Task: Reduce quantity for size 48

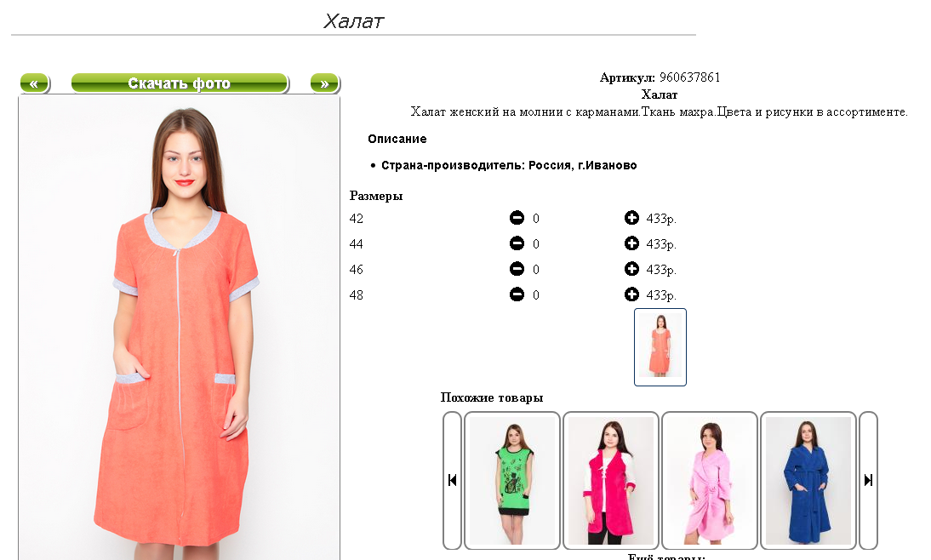Action: click(x=517, y=294)
